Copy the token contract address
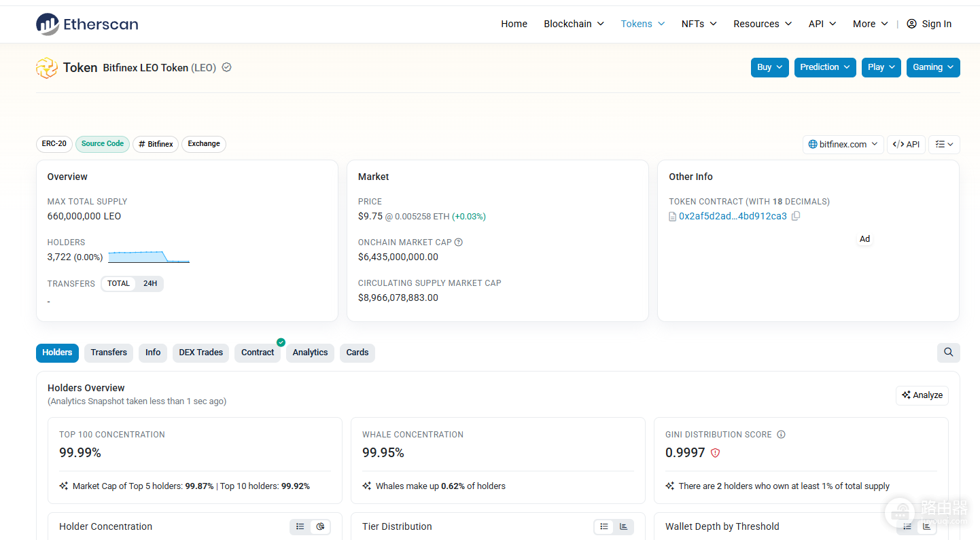The image size is (980, 540). coord(796,216)
